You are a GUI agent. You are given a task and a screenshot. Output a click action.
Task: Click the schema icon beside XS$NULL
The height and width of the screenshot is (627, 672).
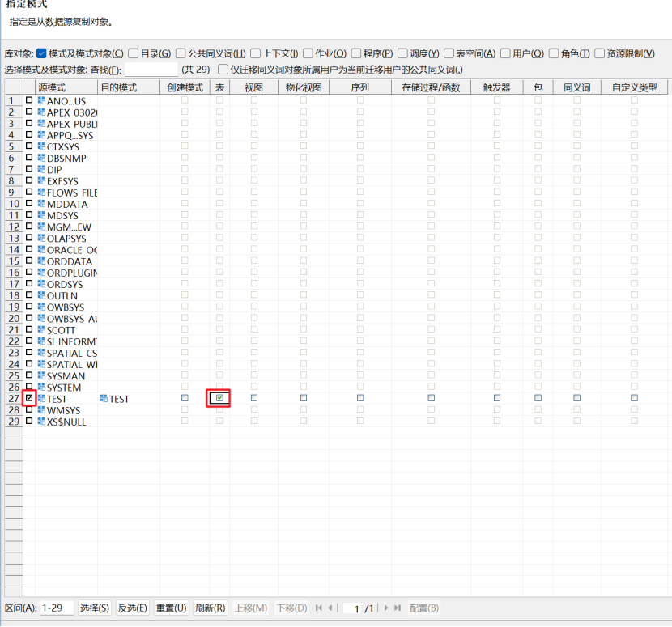point(41,422)
